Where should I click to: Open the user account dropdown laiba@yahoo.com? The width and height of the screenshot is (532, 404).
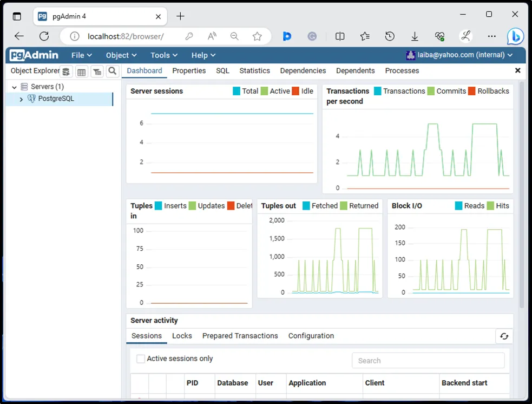coord(459,55)
